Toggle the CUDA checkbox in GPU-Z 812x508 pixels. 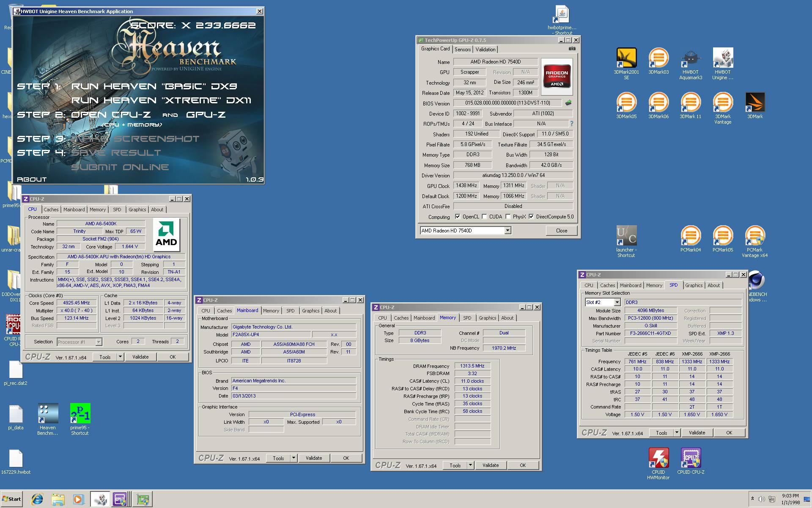pyautogui.click(x=484, y=217)
